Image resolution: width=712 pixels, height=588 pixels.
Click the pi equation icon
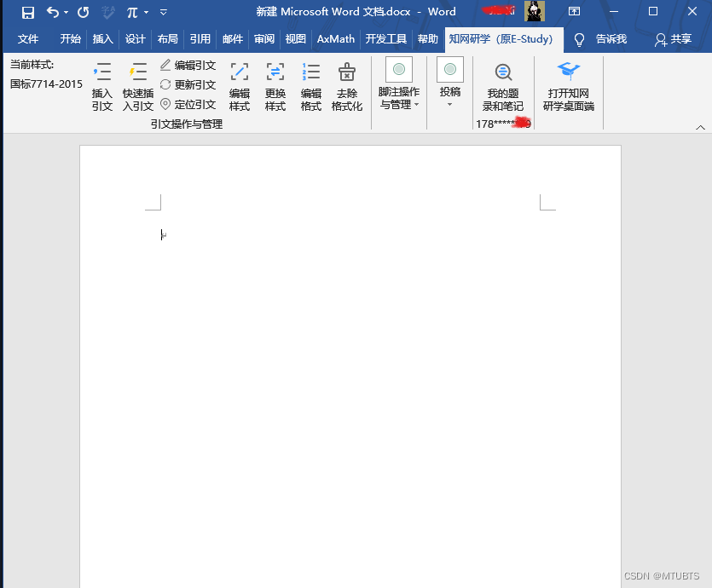(132, 12)
